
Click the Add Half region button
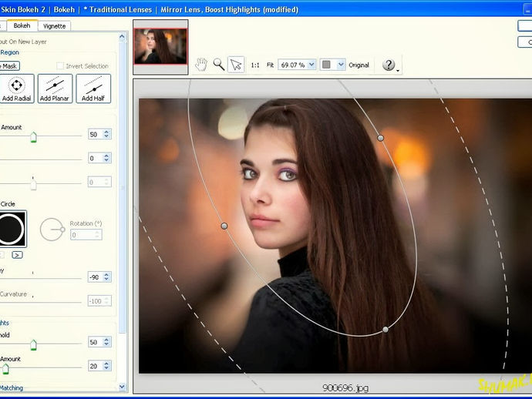coord(93,89)
